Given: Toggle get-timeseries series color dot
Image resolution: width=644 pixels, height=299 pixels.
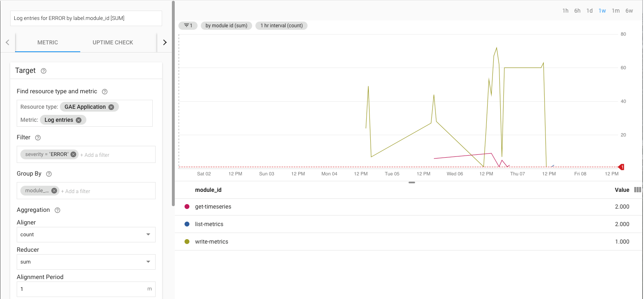Looking at the screenshot, I should tap(187, 207).
